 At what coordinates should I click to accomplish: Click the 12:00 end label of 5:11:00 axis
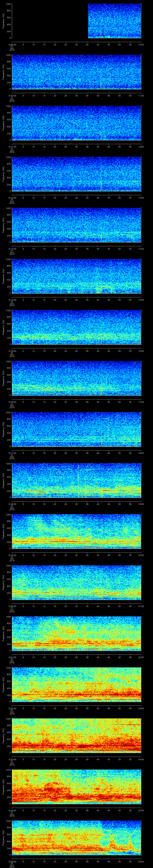point(141,147)
